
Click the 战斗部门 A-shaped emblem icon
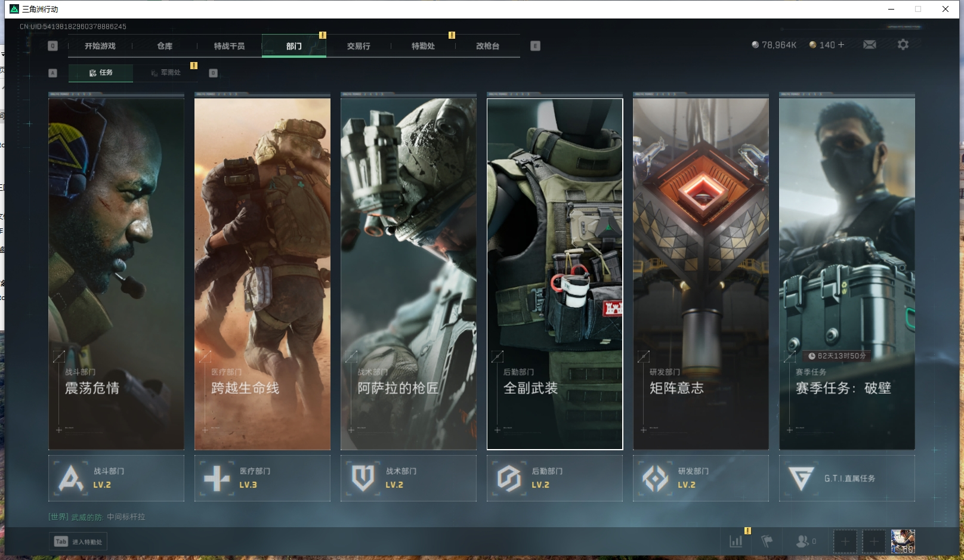71,478
